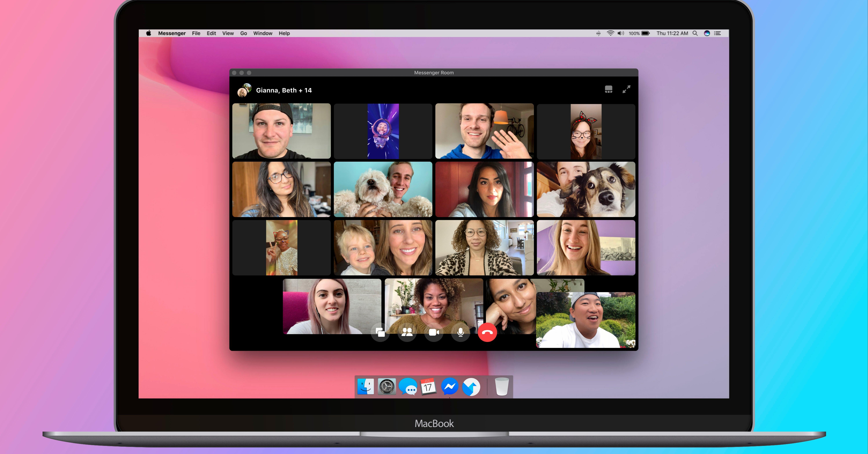The width and height of the screenshot is (868, 454).
Task: Open System Preferences from the dock
Action: click(386, 387)
